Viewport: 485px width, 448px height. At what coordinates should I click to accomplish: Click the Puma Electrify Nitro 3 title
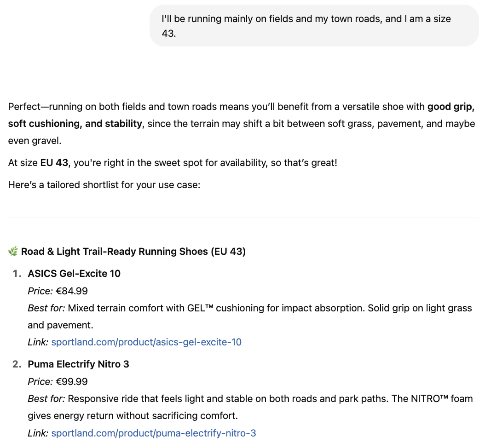point(78,364)
